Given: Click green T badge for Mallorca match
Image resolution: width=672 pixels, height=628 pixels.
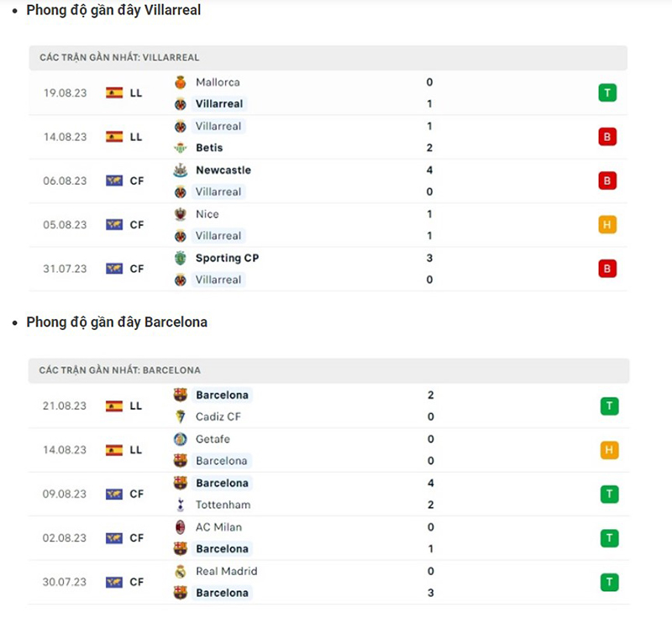Looking at the screenshot, I should [x=607, y=93].
